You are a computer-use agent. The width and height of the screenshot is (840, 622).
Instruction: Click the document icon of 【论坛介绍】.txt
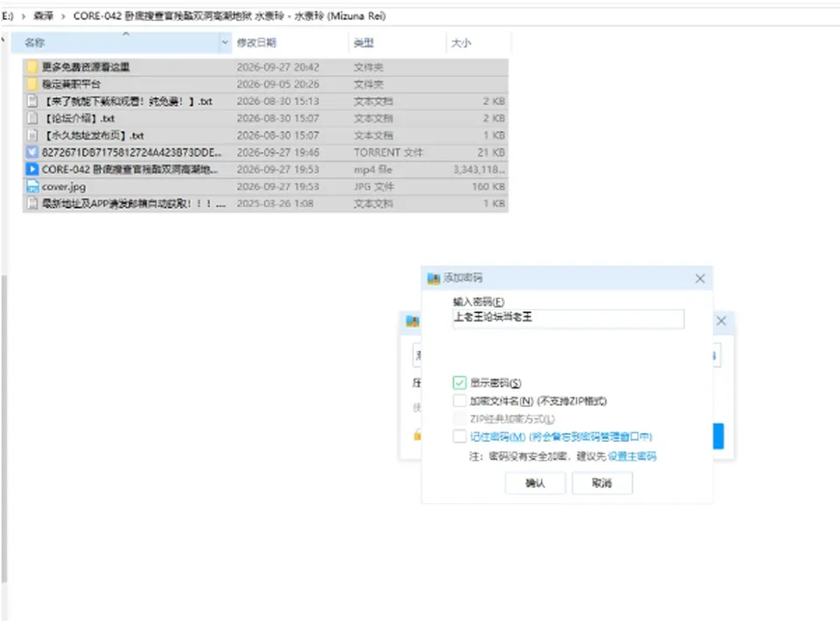click(x=32, y=118)
